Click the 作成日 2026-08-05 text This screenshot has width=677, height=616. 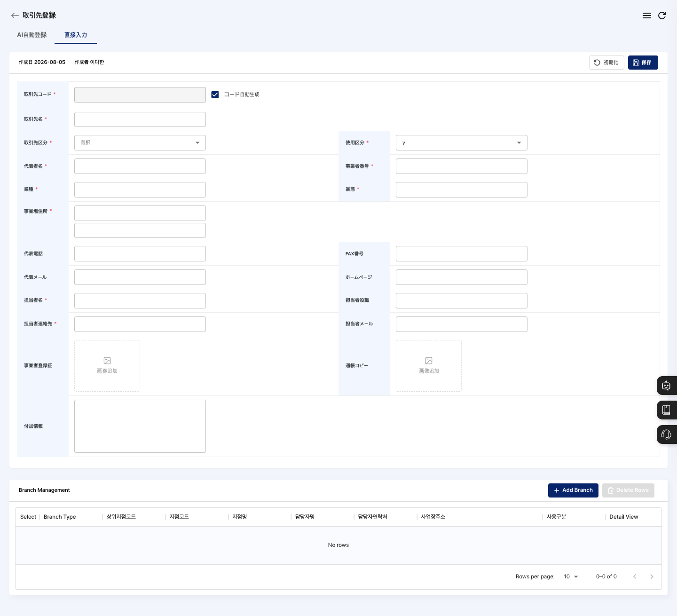point(42,62)
